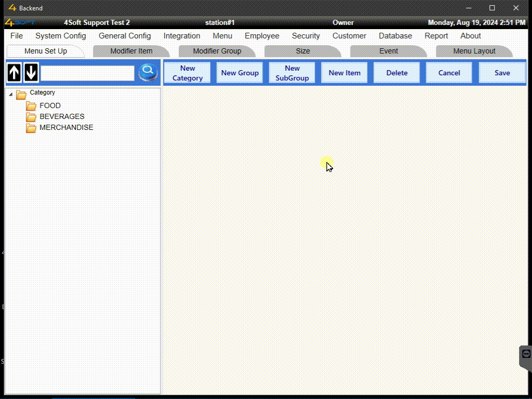Focus the menu search text field
Screen dimensions: 532x399
tap(87, 73)
